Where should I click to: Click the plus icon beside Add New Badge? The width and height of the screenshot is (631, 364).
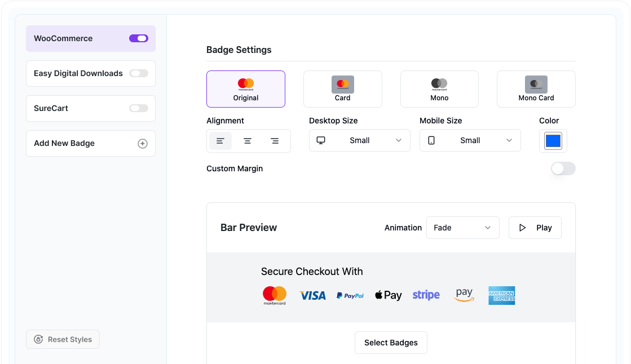[143, 144]
